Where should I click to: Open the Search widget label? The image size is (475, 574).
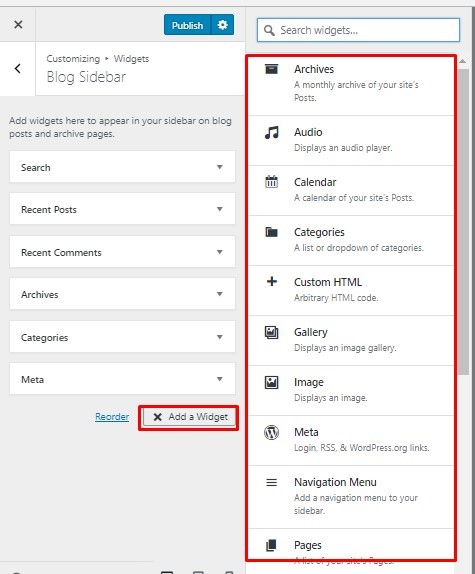[x=35, y=168]
